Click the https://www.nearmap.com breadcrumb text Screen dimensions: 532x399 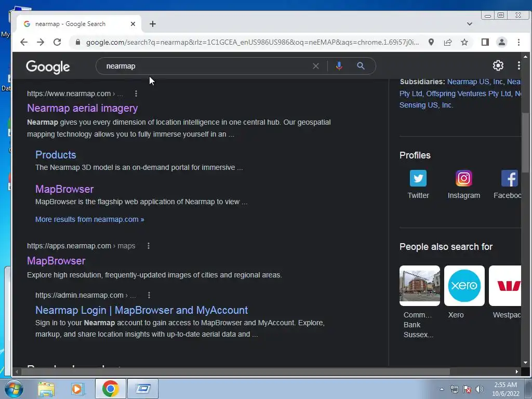click(69, 94)
